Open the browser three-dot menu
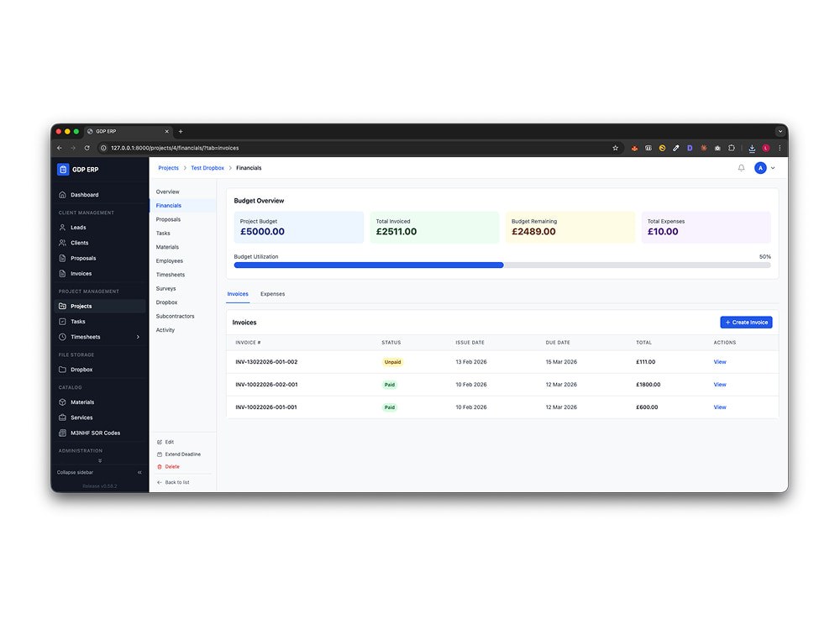Image resolution: width=840 pixels, height=630 pixels. click(x=780, y=148)
